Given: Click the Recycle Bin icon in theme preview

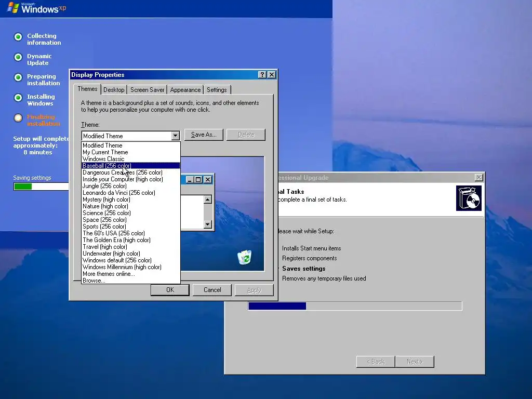Looking at the screenshot, I should (244, 257).
